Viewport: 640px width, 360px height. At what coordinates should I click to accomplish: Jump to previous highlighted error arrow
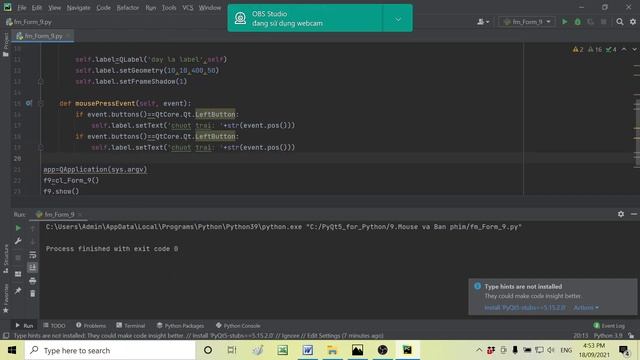[x=624, y=49]
